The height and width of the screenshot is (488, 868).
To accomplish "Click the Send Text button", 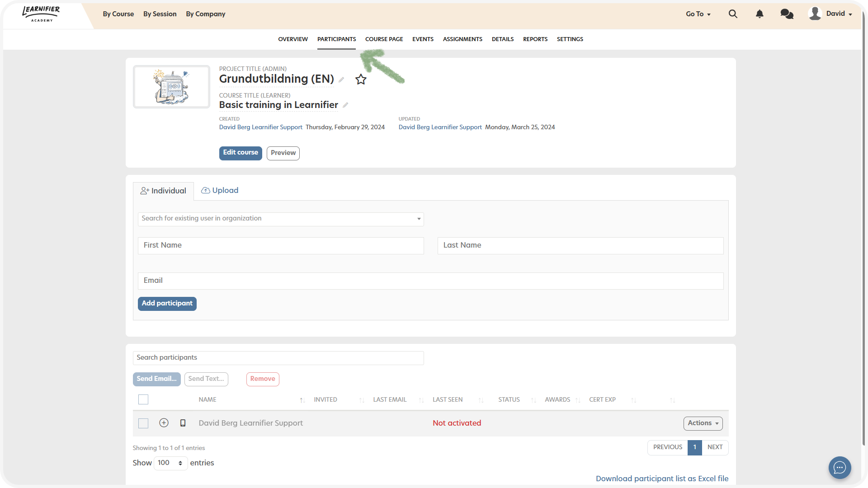I will pos(206,379).
